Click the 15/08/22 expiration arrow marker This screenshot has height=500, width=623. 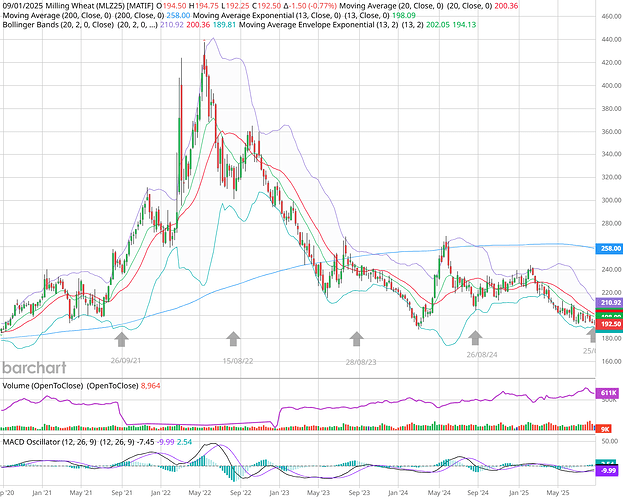click(x=234, y=338)
